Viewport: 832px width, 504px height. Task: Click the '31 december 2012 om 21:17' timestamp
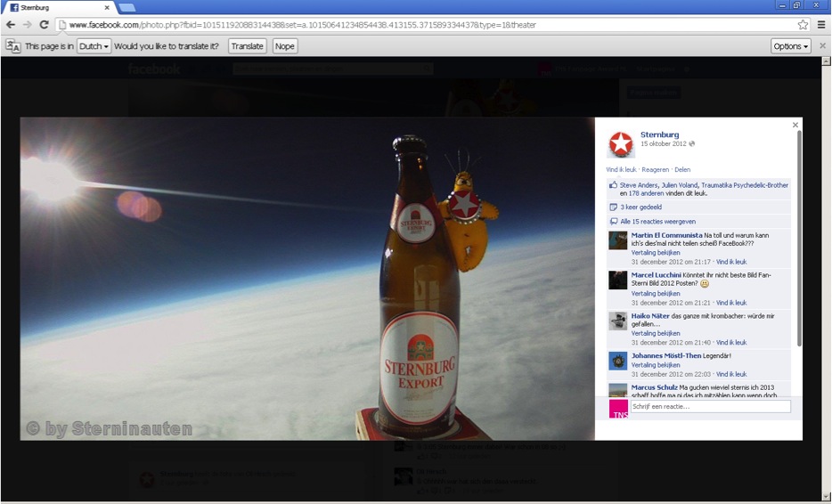click(x=671, y=262)
